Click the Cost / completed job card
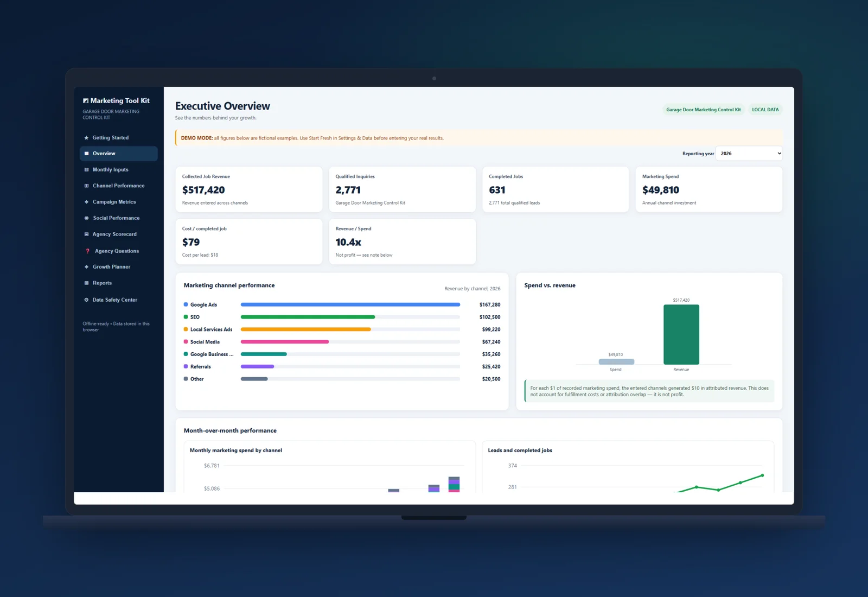The width and height of the screenshot is (868, 597). point(249,242)
